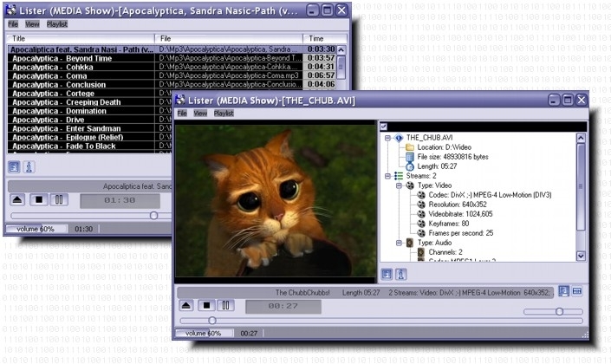Click the film reel icon beside Keyframes: 80
611x364 pixels.
click(x=421, y=224)
